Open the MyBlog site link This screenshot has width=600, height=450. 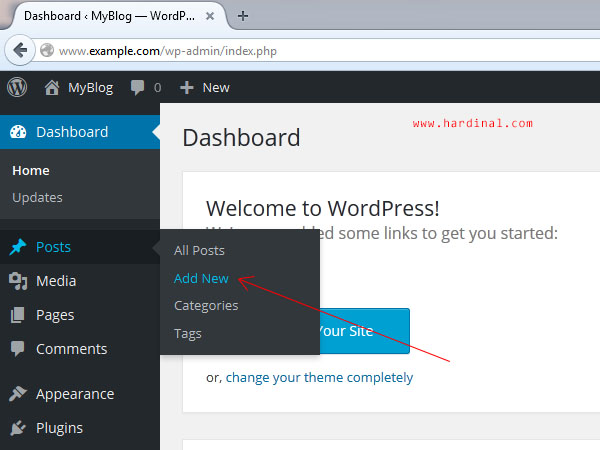[x=91, y=88]
